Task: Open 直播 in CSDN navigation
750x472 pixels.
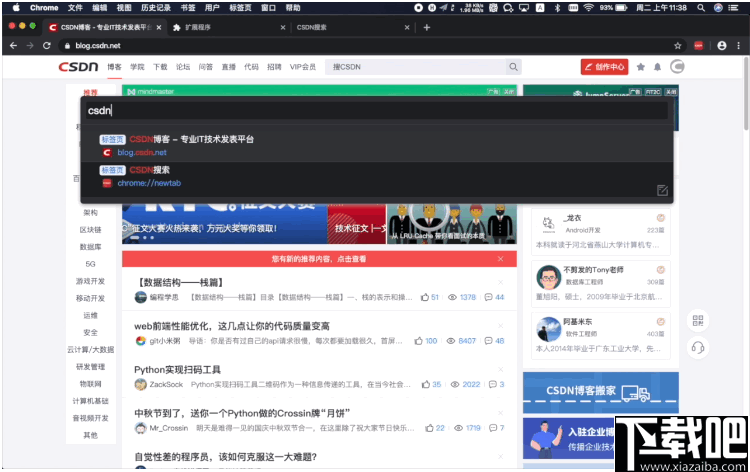Action: 229,67
